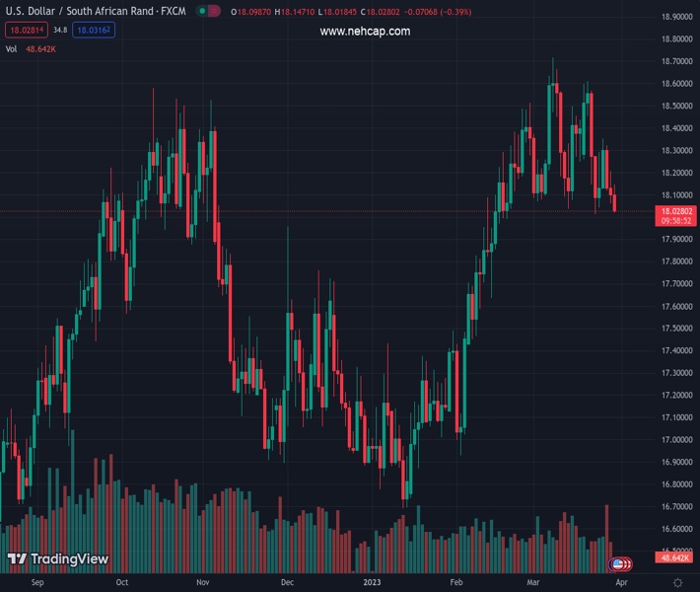Click the TradingView logo
Screen dimensions: 700x592
(58, 558)
